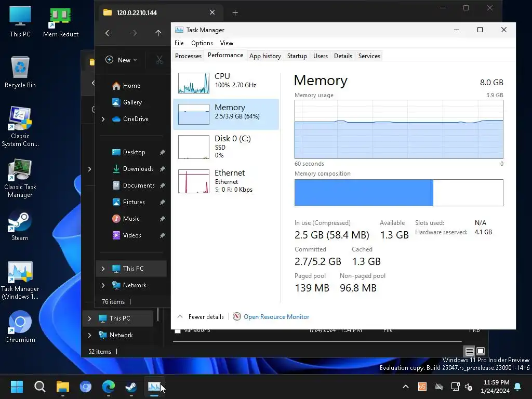The width and height of the screenshot is (532, 399).
Task: Click Task Manager taskbar icon
Action: coord(154,387)
